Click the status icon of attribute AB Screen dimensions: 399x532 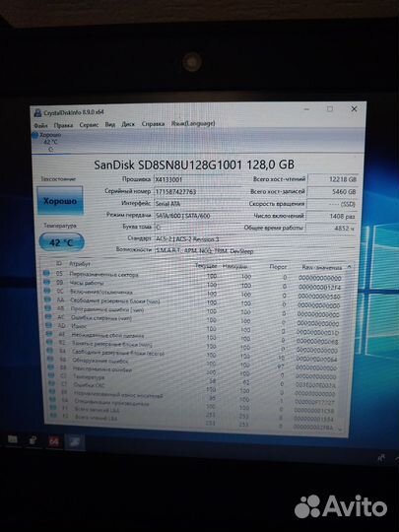click(48, 308)
